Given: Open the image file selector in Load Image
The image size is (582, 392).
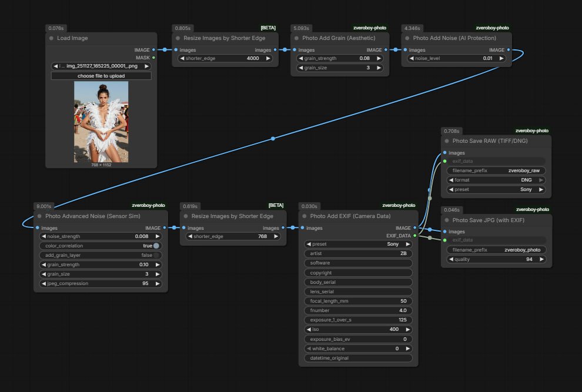Looking at the screenshot, I should 101,66.
